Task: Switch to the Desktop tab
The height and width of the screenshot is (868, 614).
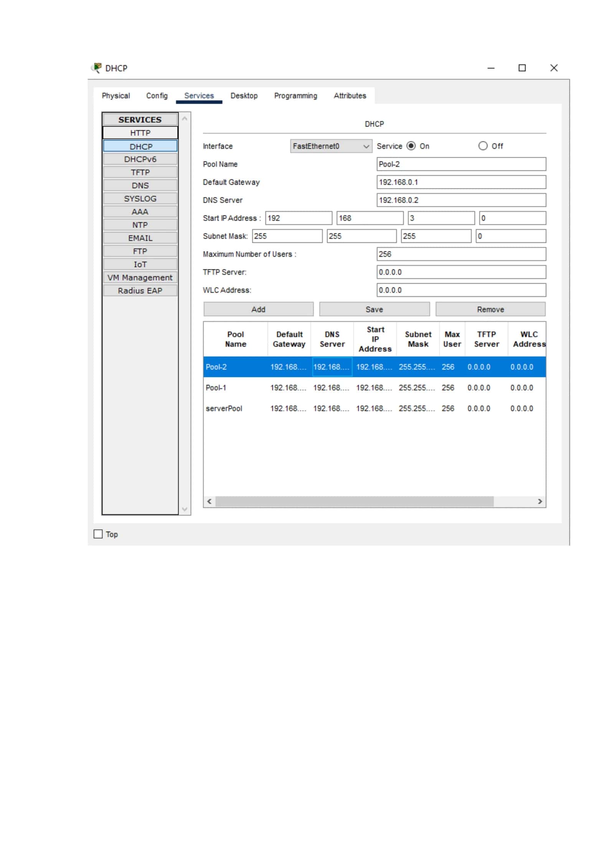Action: coord(244,96)
